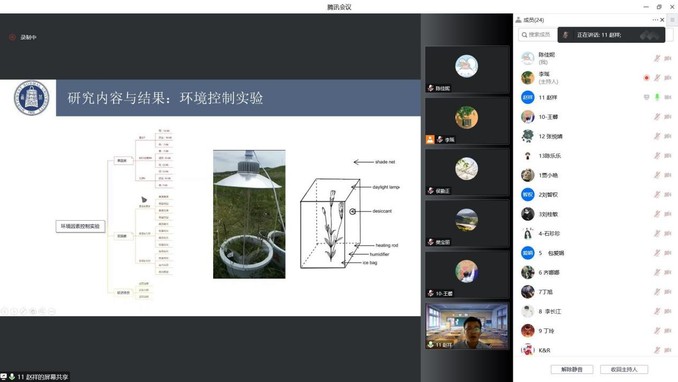Click muted mic icon for 10-王 member row

(x=657, y=117)
